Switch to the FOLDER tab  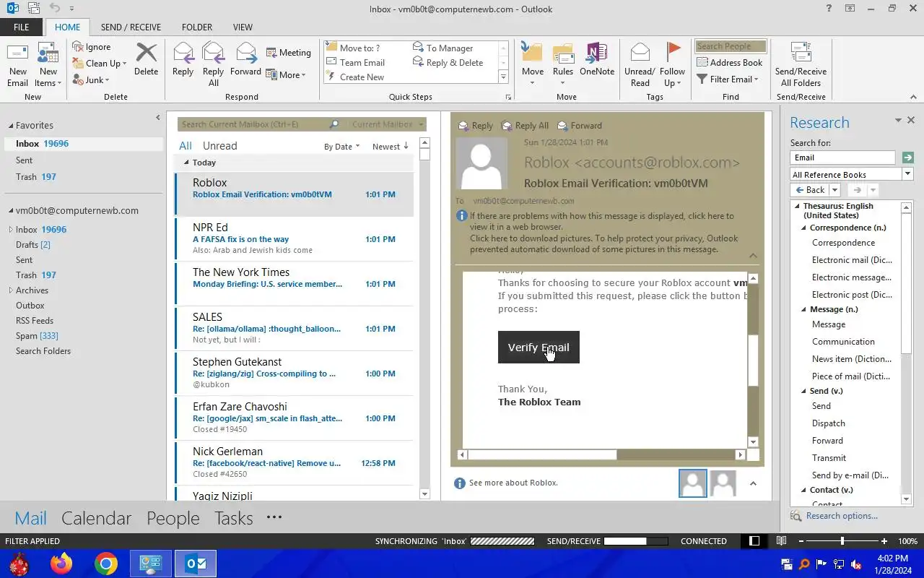coord(196,27)
